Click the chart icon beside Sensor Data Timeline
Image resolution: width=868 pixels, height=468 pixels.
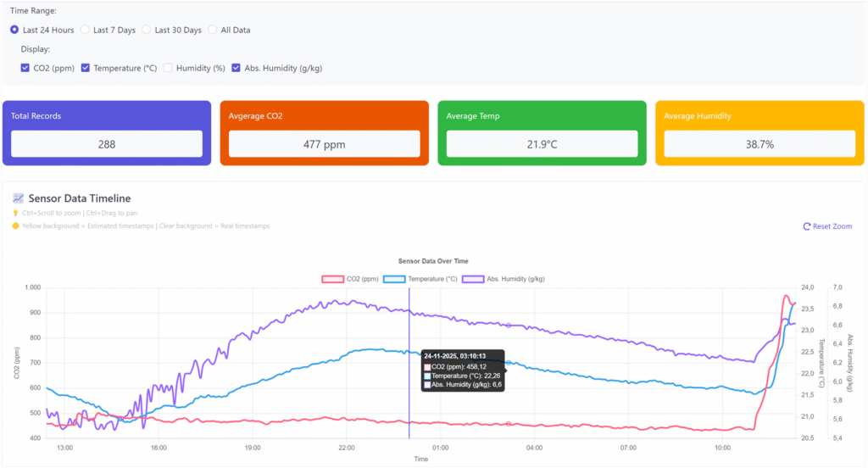[18, 198]
